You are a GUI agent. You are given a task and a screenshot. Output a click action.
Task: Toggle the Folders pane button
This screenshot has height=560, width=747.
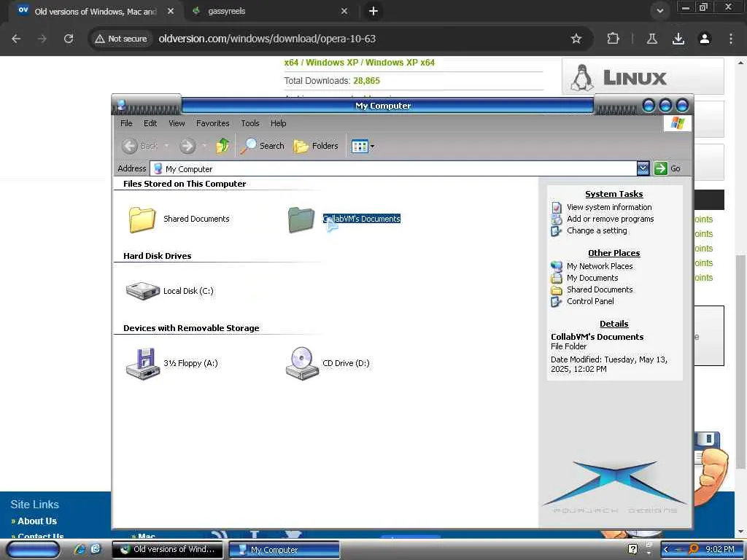point(316,146)
